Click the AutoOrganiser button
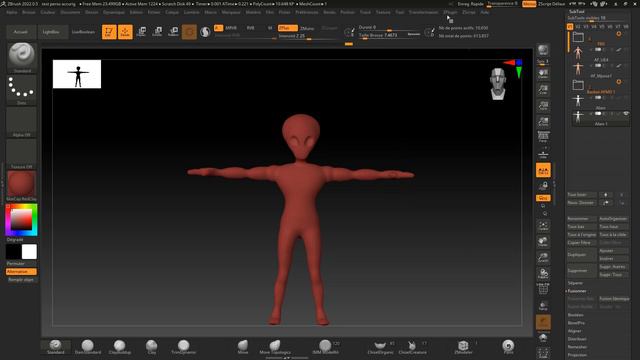Screen dimensions: 640x360 click(x=613, y=219)
